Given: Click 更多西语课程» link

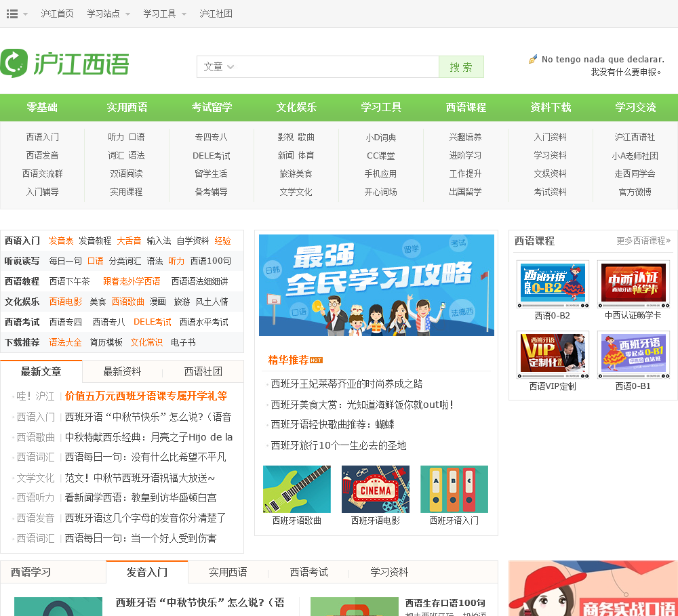Looking at the screenshot, I should pyautogui.click(x=643, y=241).
